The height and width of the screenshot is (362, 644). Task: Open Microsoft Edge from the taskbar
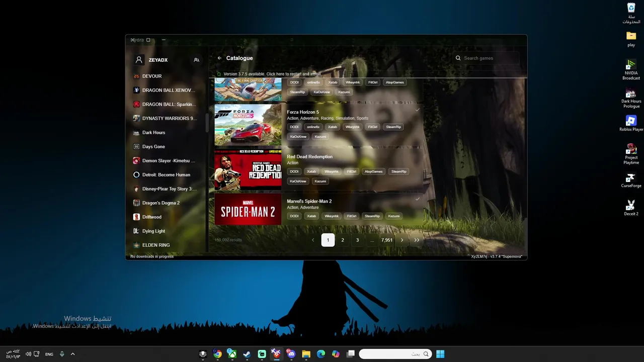click(321, 354)
